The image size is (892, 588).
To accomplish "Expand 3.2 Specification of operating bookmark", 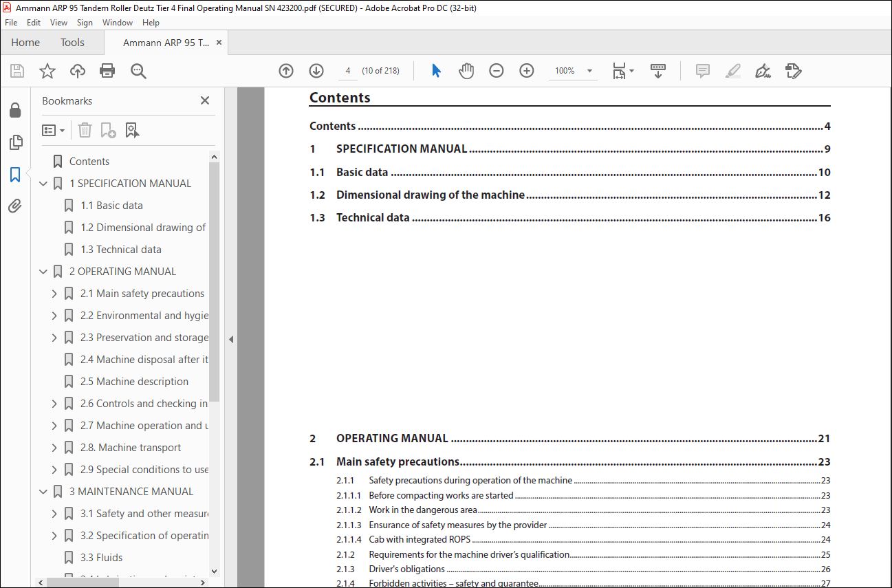I will (54, 536).
